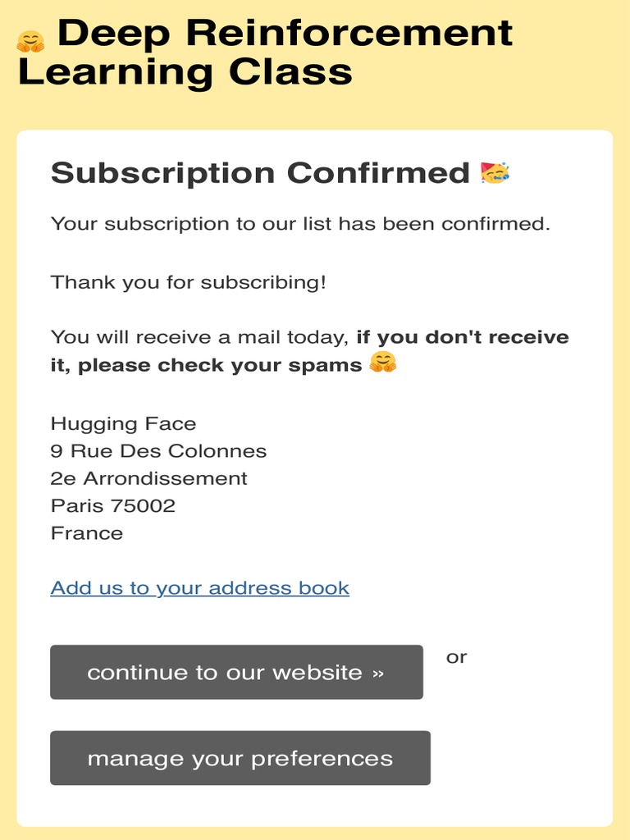This screenshot has height=840, width=630.
Task: Click the party face emoji beside Subscription Confirmed
Action: tap(495, 173)
